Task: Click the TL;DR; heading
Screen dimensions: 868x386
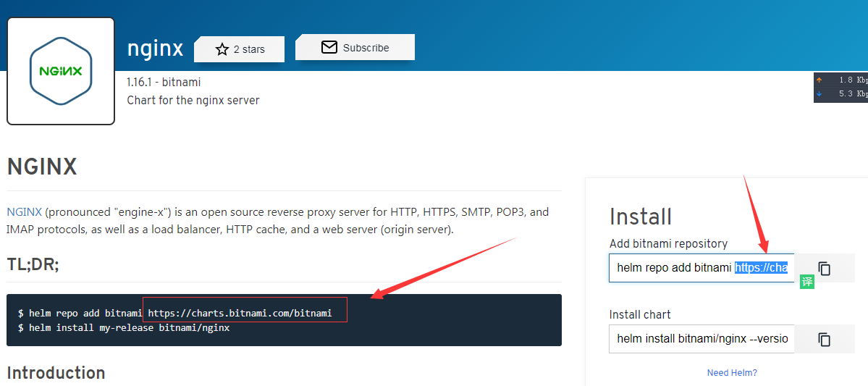Action: [x=33, y=265]
